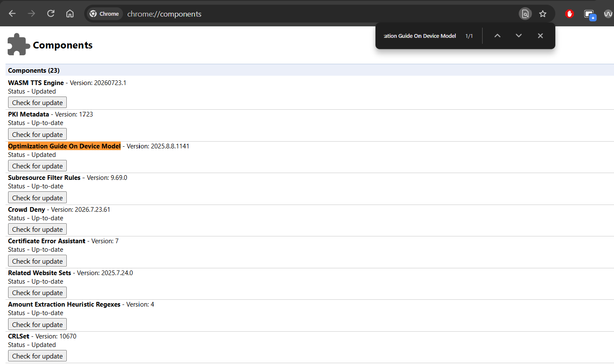Click version text '2025.8.8.1141'
This screenshot has width=614, height=364.
(x=170, y=146)
